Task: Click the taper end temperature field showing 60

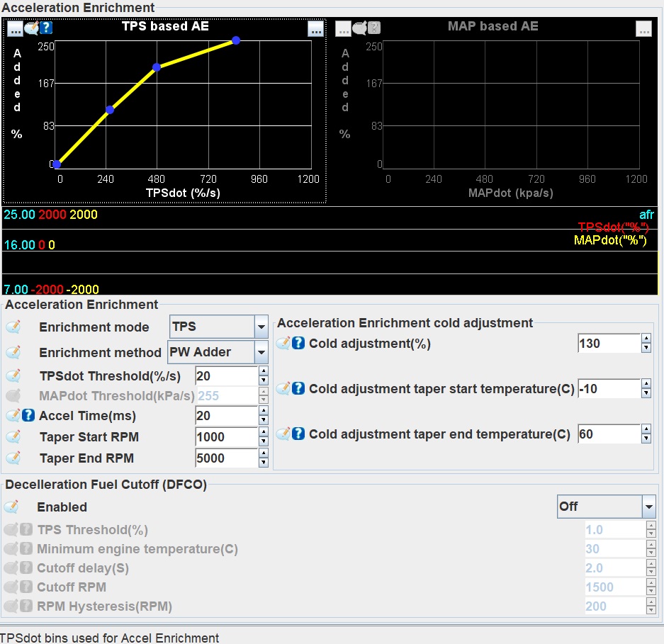Action: pos(609,434)
